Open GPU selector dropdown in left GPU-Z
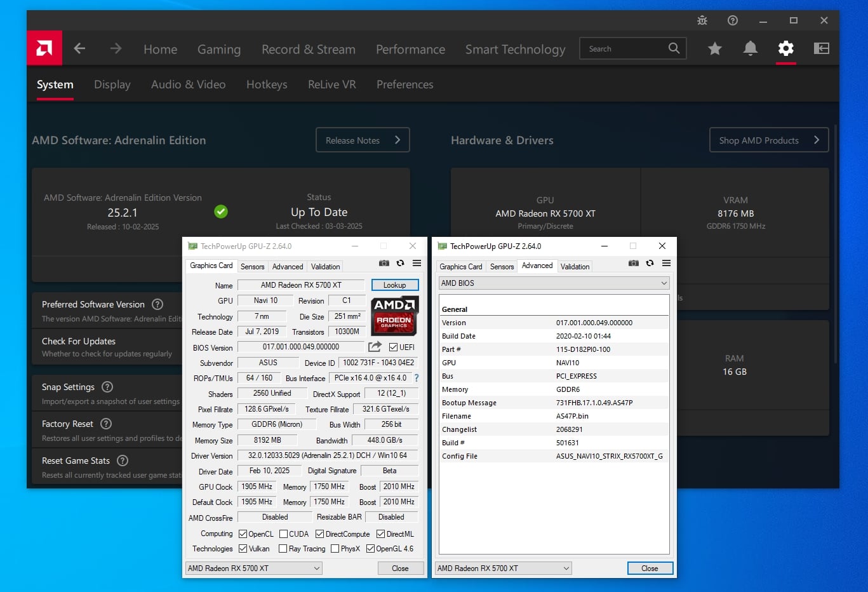The height and width of the screenshot is (592, 868). [x=254, y=568]
